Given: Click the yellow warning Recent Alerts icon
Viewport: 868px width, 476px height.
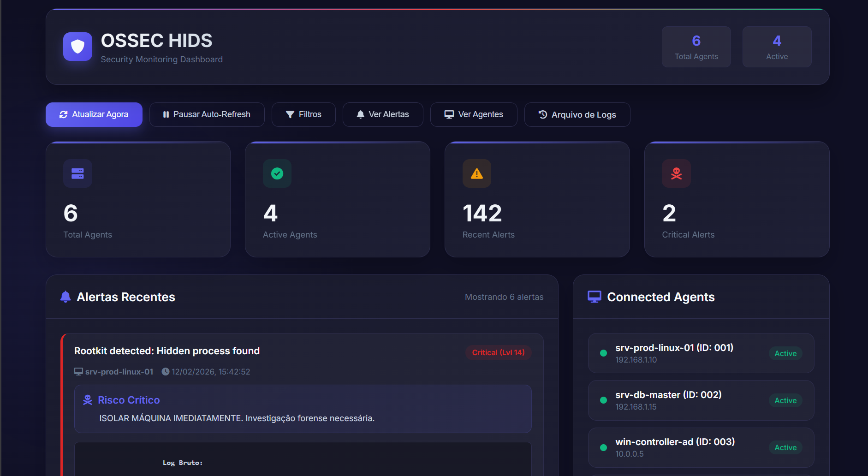Looking at the screenshot, I should [x=477, y=173].
